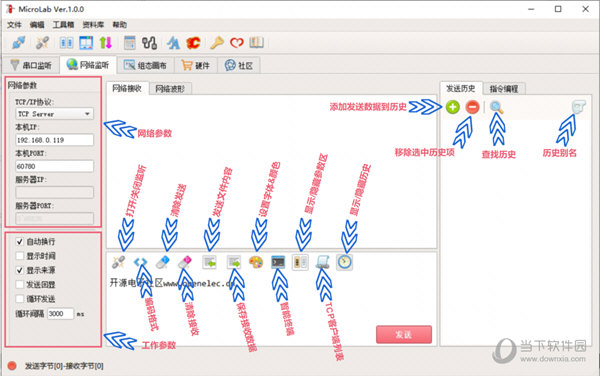This screenshot has height=376, width=600.
Task: Toggle network listening with chain icon
Action: click(118, 262)
